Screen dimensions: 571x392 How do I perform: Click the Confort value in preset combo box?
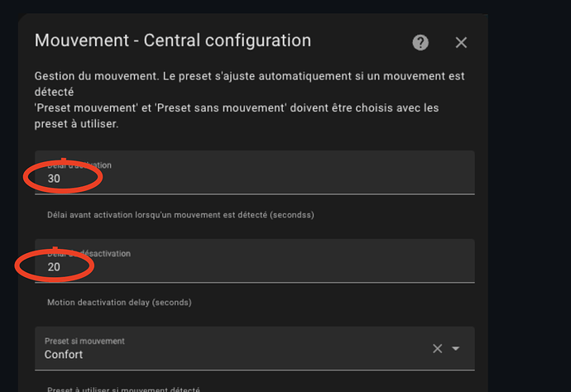click(64, 355)
